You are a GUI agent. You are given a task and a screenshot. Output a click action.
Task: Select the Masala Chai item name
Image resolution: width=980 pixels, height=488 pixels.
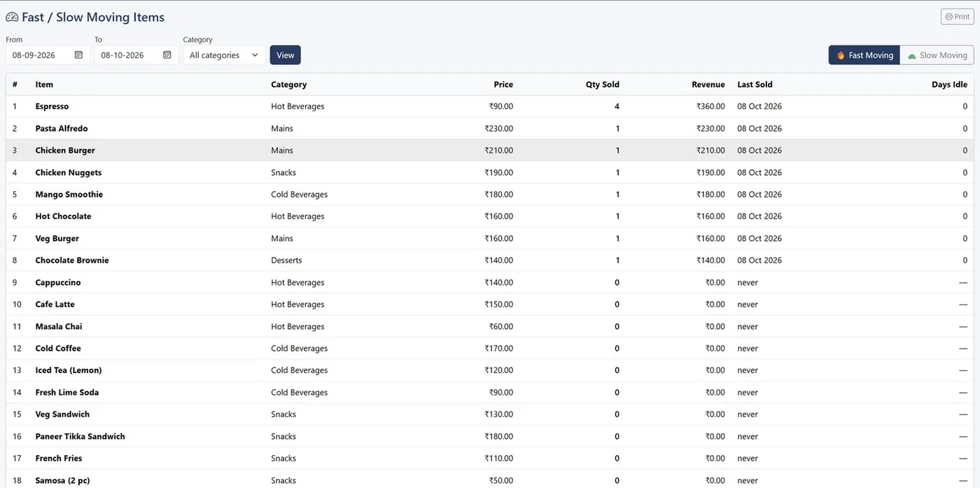coord(59,326)
